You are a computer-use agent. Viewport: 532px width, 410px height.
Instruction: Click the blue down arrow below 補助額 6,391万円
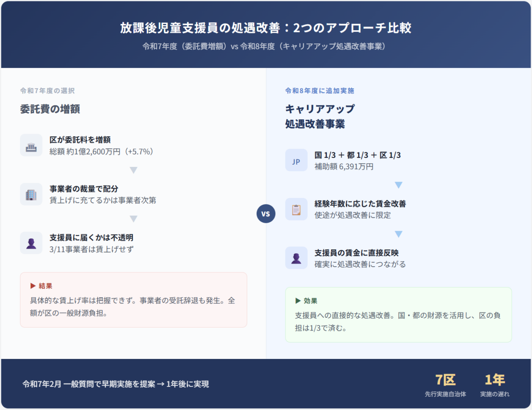pyautogui.click(x=399, y=185)
